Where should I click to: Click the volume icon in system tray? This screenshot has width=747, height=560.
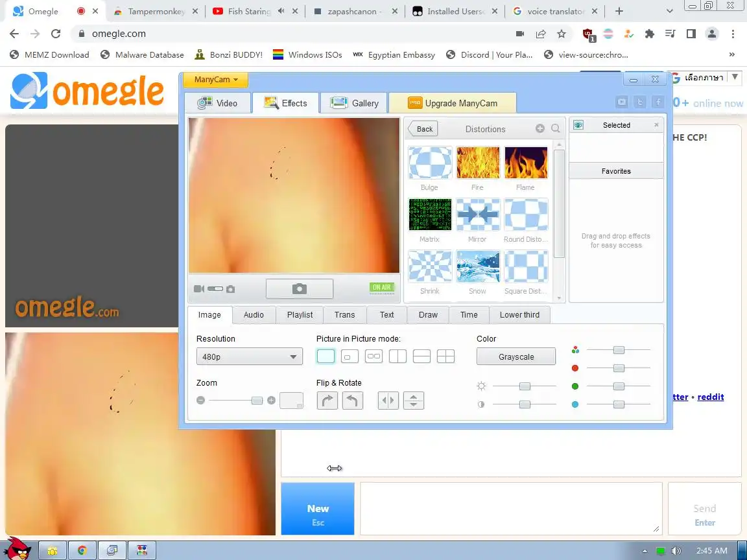tap(676, 550)
